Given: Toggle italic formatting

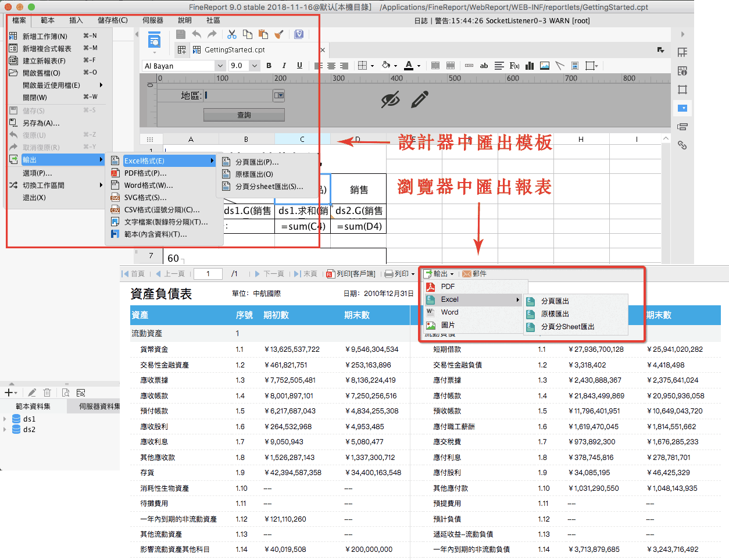Looking at the screenshot, I should point(284,66).
